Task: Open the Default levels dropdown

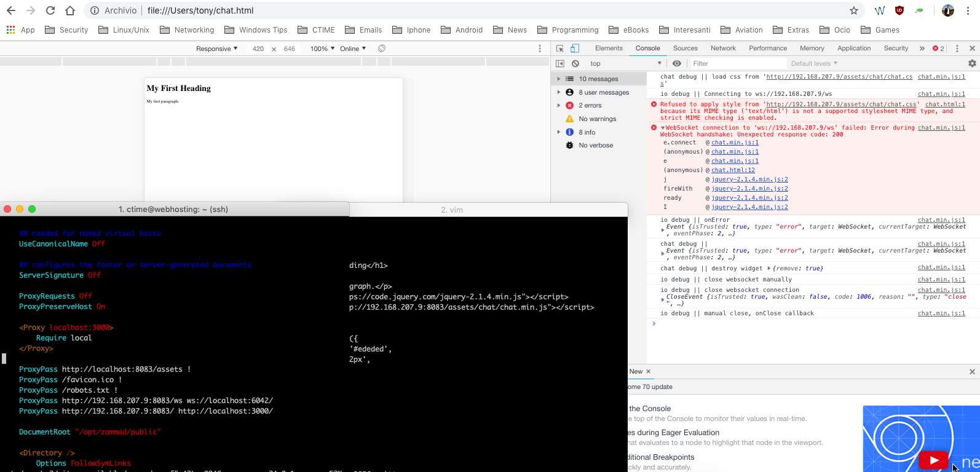Action: point(814,63)
